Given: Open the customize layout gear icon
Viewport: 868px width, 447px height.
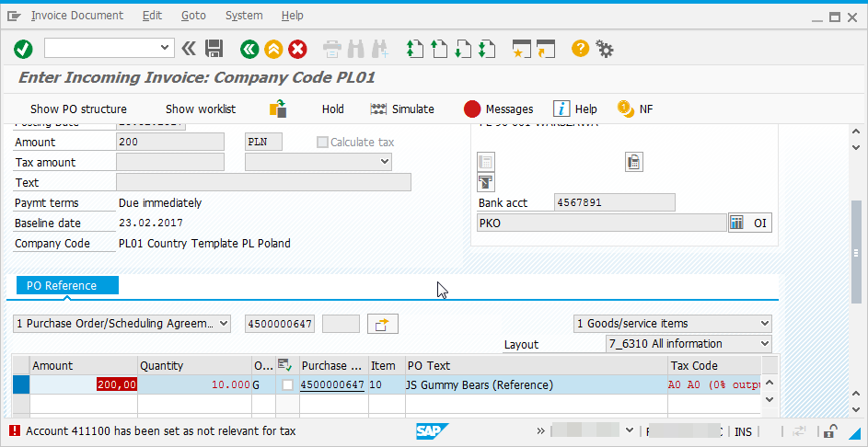Looking at the screenshot, I should (605, 49).
